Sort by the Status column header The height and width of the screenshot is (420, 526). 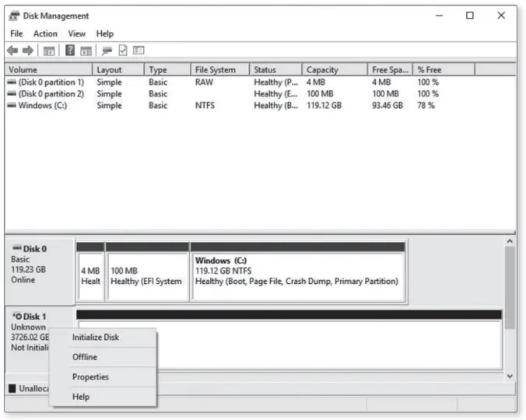point(275,70)
